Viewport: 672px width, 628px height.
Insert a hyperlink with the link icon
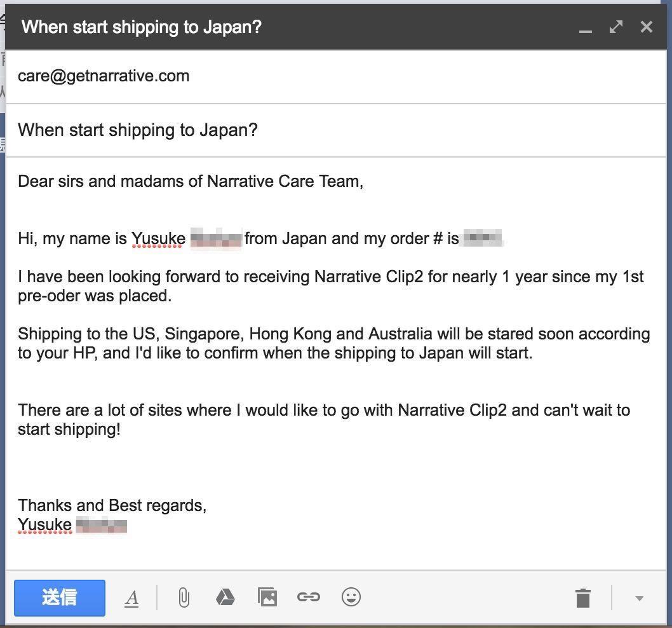coord(309,597)
